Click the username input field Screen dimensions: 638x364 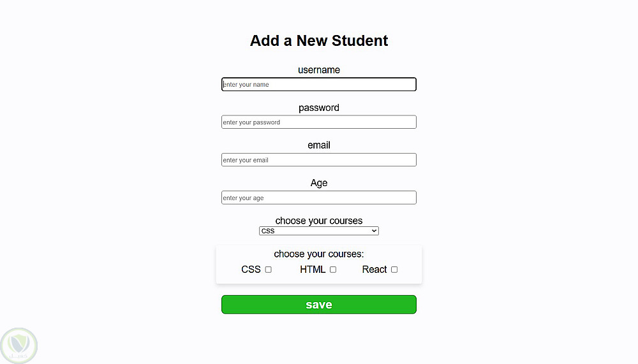click(319, 84)
